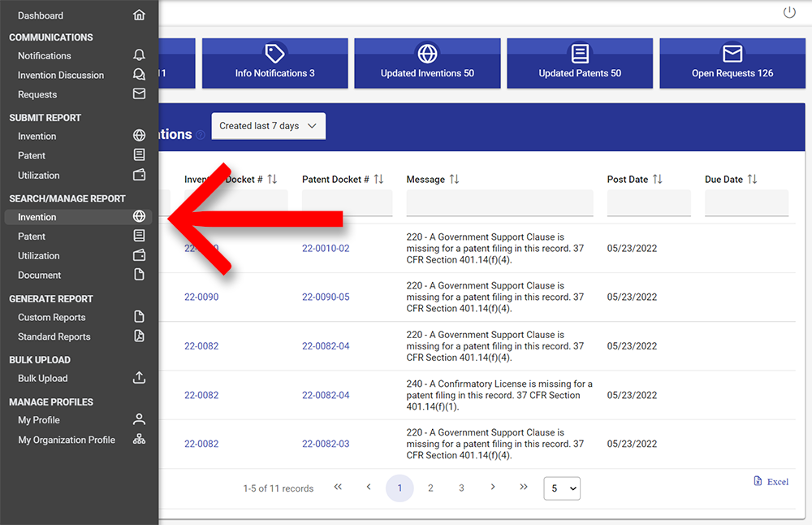
Task: Open Custom Reports menu item
Action: point(51,317)
